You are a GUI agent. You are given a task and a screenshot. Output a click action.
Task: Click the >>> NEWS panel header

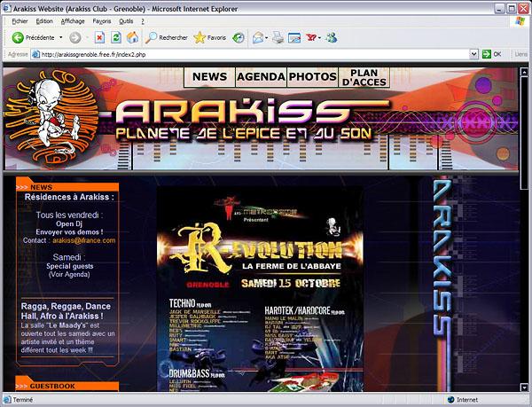(x=67, y=187)
